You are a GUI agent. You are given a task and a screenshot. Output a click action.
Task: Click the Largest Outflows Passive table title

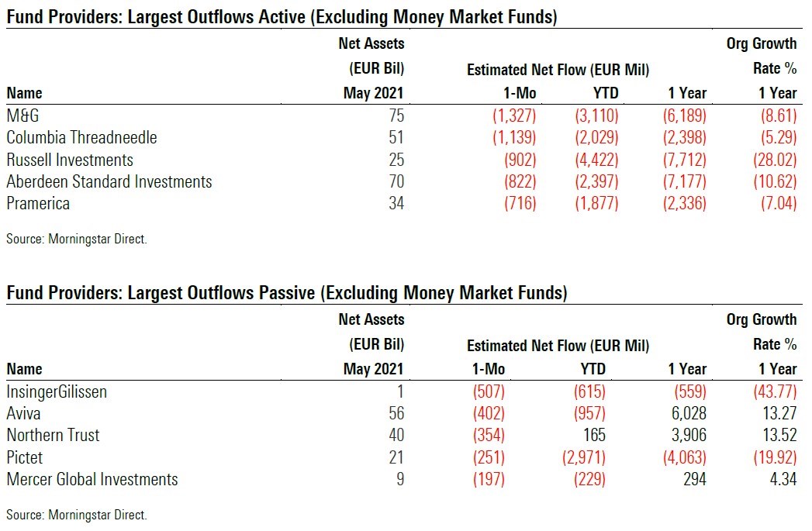[286, 292]
